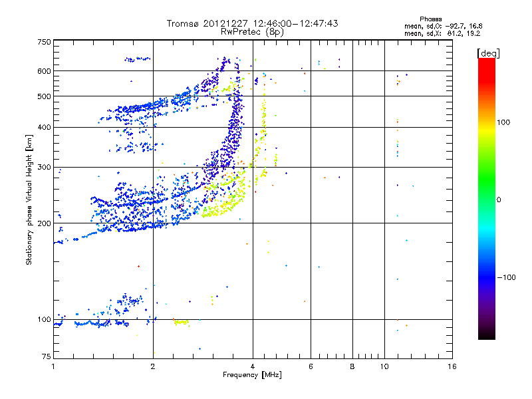Screen dimensions: 532x399
Task: Click the plot title 'Tromsø 20121227 12:46:00-12:47:43'
Action: (253, 23)
